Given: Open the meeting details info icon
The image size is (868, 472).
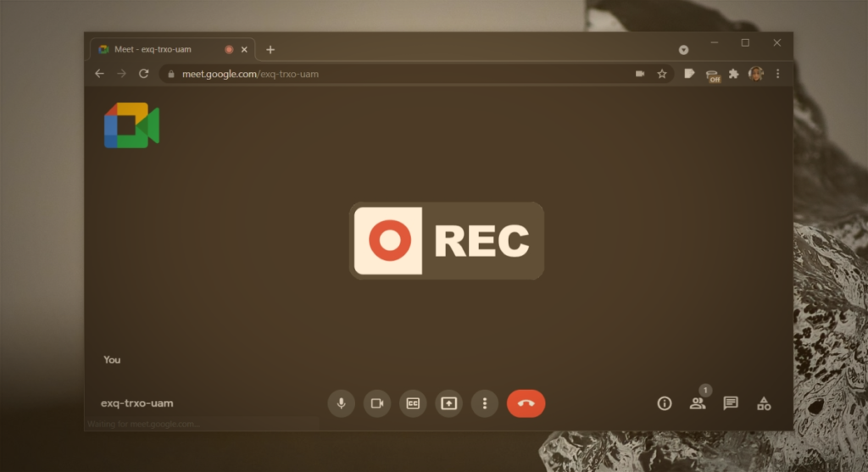Looking at the screenshot, I should [x=665, y=403].
